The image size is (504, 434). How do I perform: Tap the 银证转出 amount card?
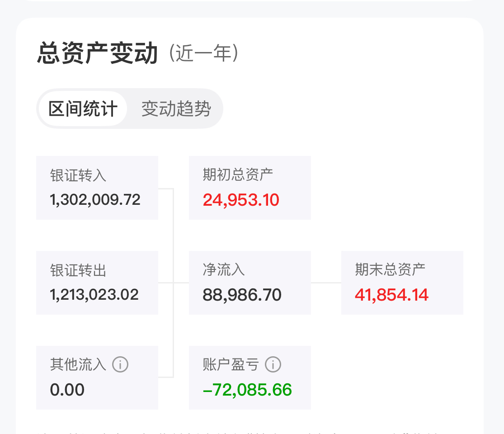pos(97,283)
